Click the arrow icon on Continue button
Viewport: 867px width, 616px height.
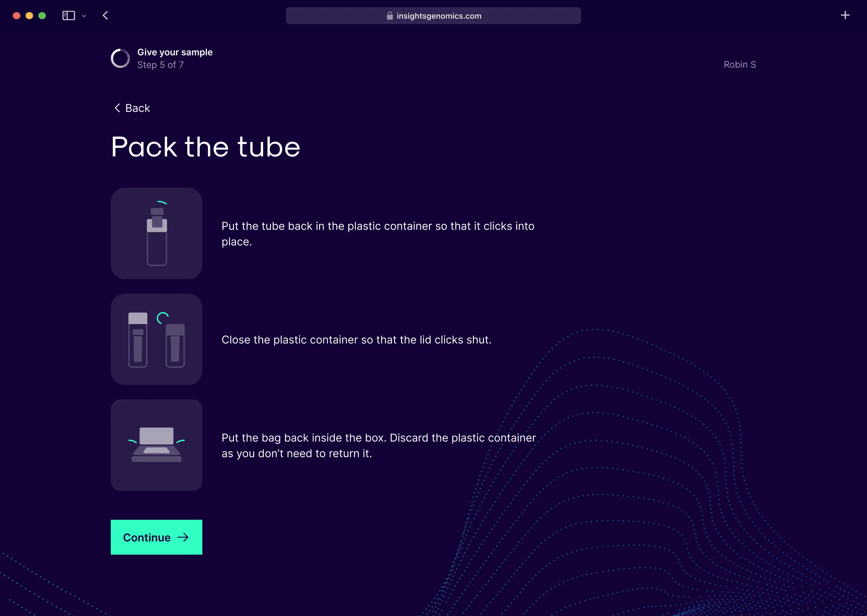click(183, 537)
